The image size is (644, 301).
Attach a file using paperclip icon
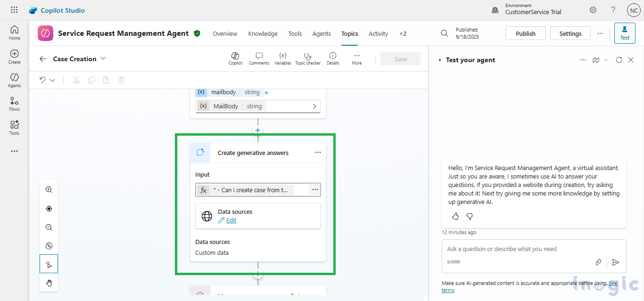click(x=598, y=262)
